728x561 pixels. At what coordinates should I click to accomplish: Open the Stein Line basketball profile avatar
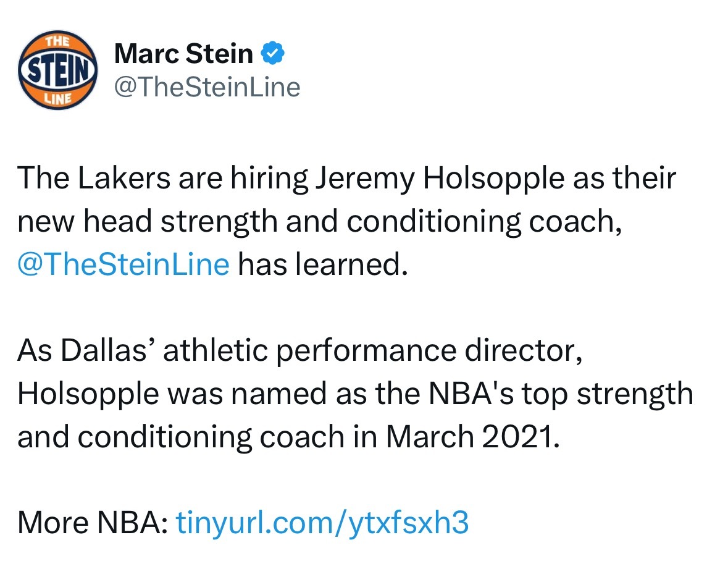[x=57, y=70]
